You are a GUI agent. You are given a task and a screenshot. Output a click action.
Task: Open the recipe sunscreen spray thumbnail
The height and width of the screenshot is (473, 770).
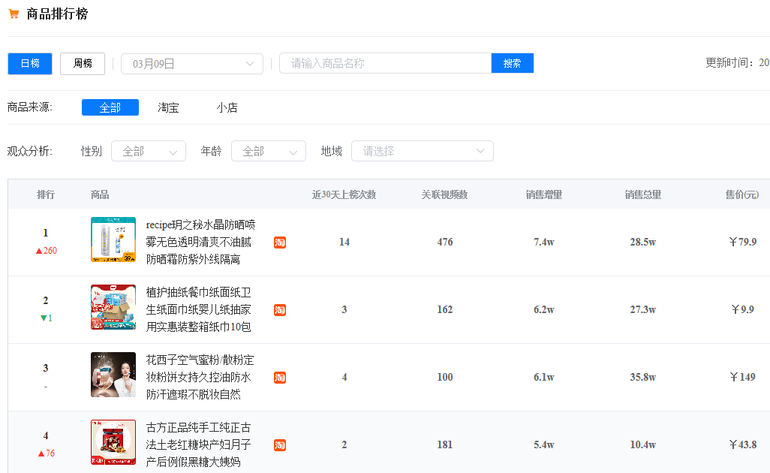click(x=113, y=240)
